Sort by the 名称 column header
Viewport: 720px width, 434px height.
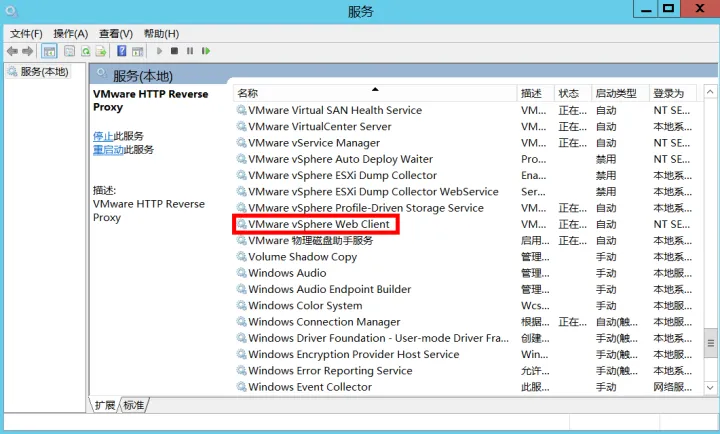375,93
